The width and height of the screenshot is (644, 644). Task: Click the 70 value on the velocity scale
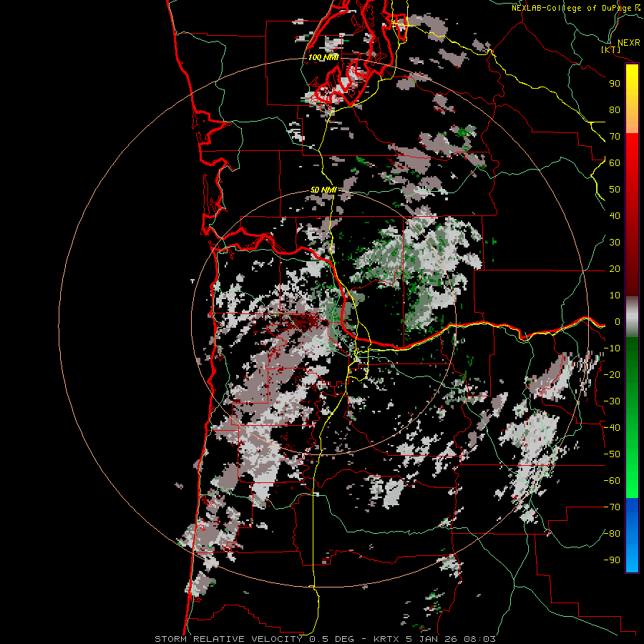(615, 137)
